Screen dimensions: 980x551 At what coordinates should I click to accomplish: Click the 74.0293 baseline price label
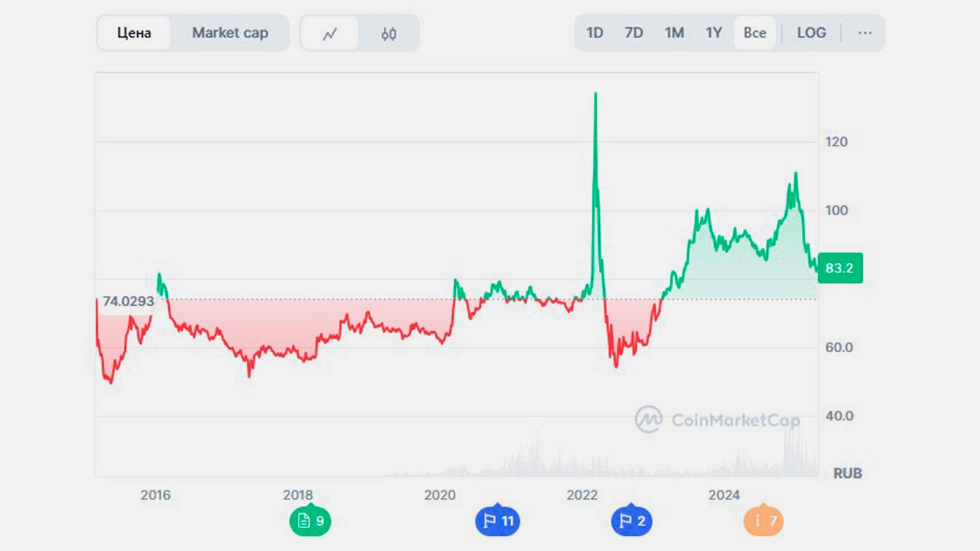128,302
